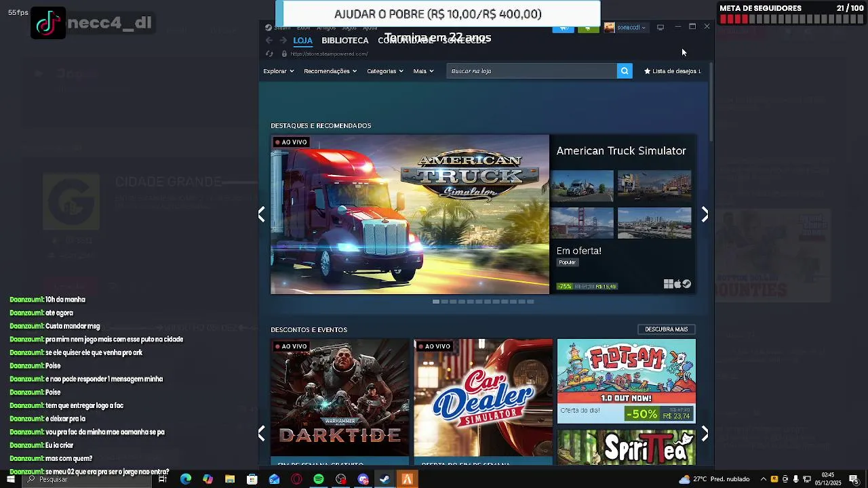Open Outlook from the taskbar
This screenshot has height=488, width=868.
[274, 479]
